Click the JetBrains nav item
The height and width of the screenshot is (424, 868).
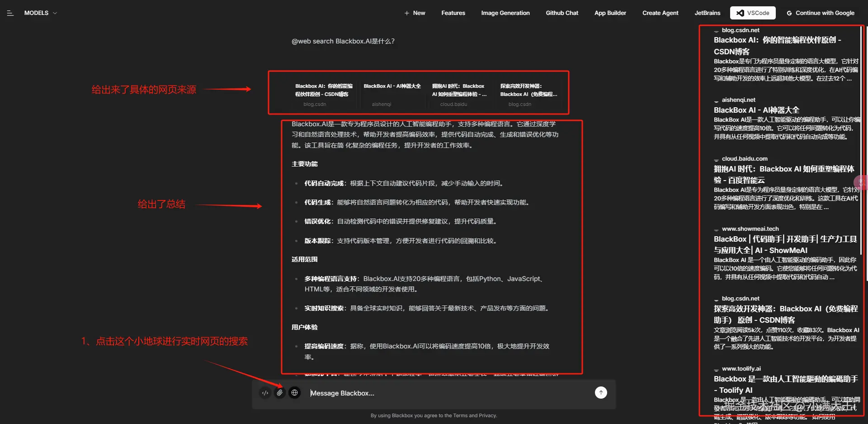708,13
